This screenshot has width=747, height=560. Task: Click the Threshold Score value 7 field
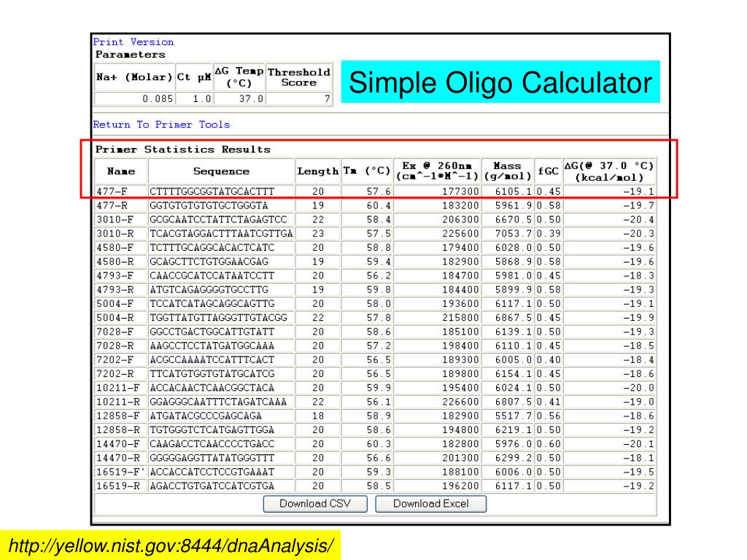point(299,98)
